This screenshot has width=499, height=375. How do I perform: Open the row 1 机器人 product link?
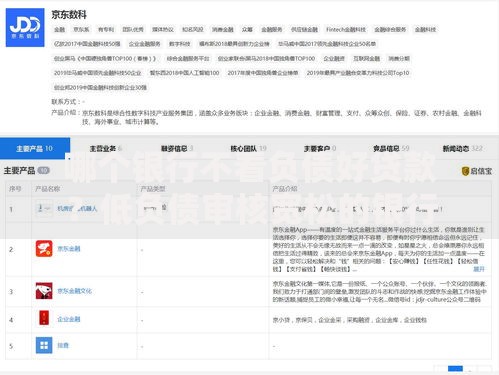click(77, 209)
